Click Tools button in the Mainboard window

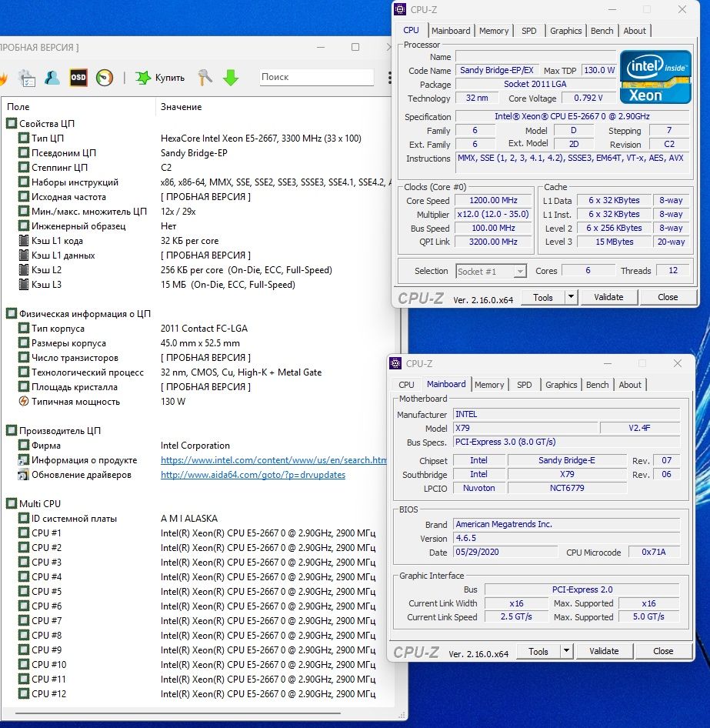pos(538,651)
